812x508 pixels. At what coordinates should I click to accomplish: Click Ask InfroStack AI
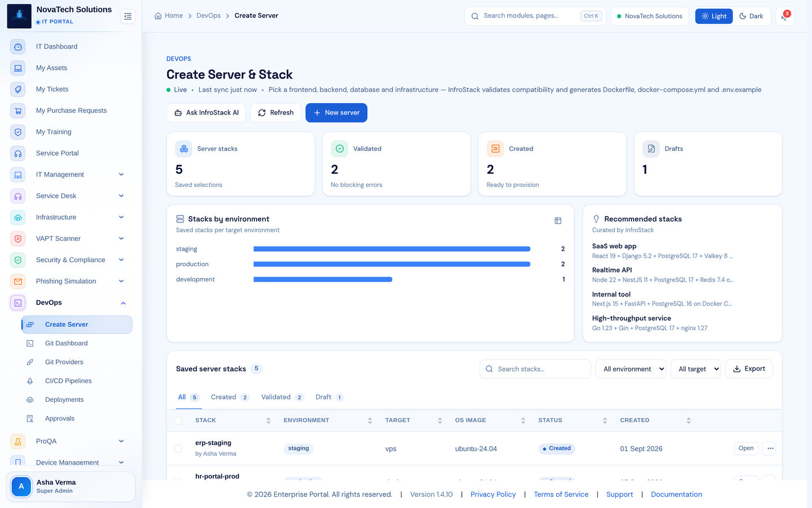pyautogui.click(x=206, y=113)
